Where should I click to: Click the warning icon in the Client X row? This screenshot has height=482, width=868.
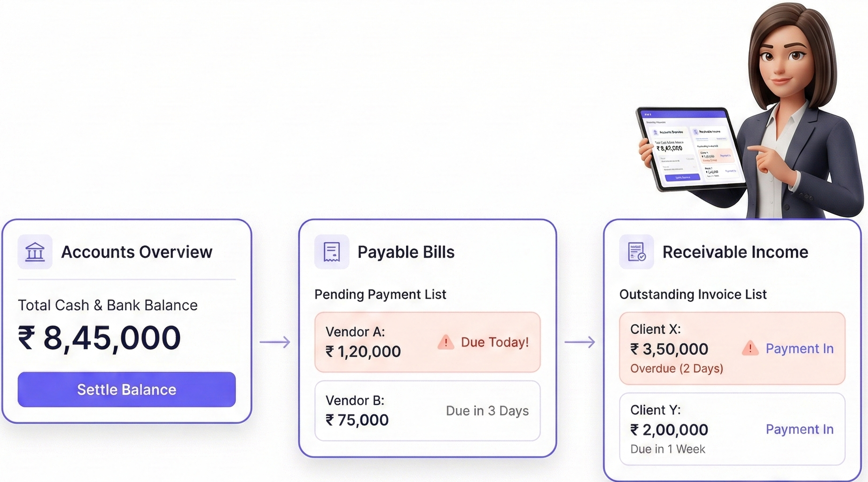click(x=750, y=348)
